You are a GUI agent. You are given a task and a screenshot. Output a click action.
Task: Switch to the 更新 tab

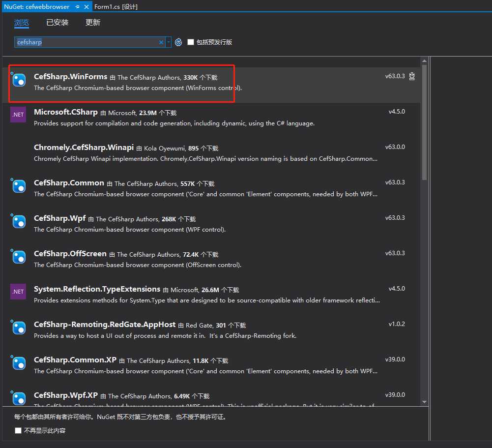[x=93, y=23]
